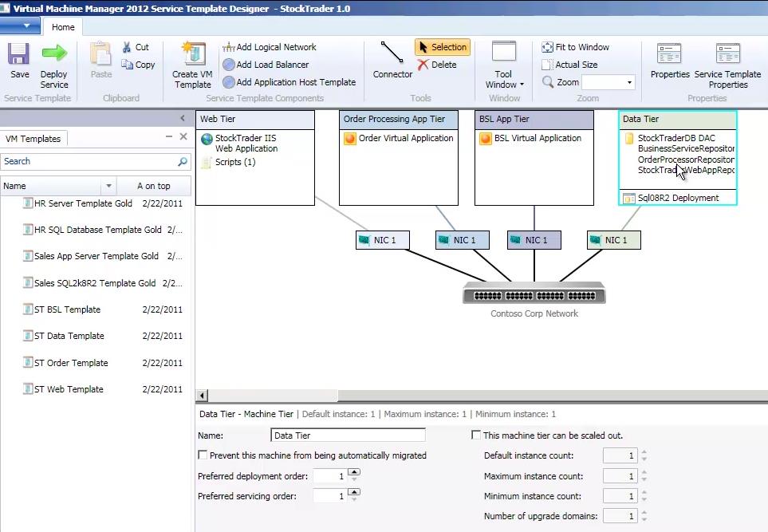Click StockTraderDB DAC in Data Tier
Image resolution: width=768 pixels, height=532 pixels.
(676, 138)
